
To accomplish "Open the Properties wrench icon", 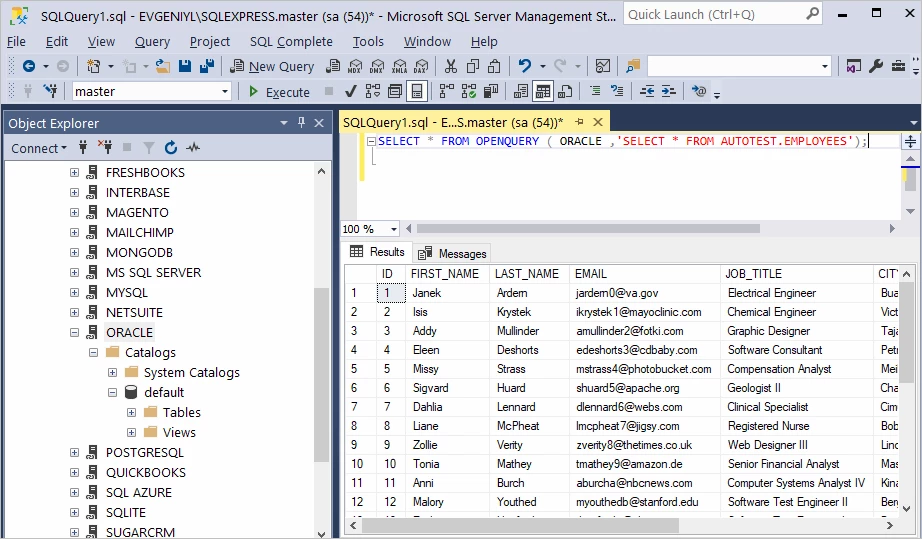I will click(876, 66).
